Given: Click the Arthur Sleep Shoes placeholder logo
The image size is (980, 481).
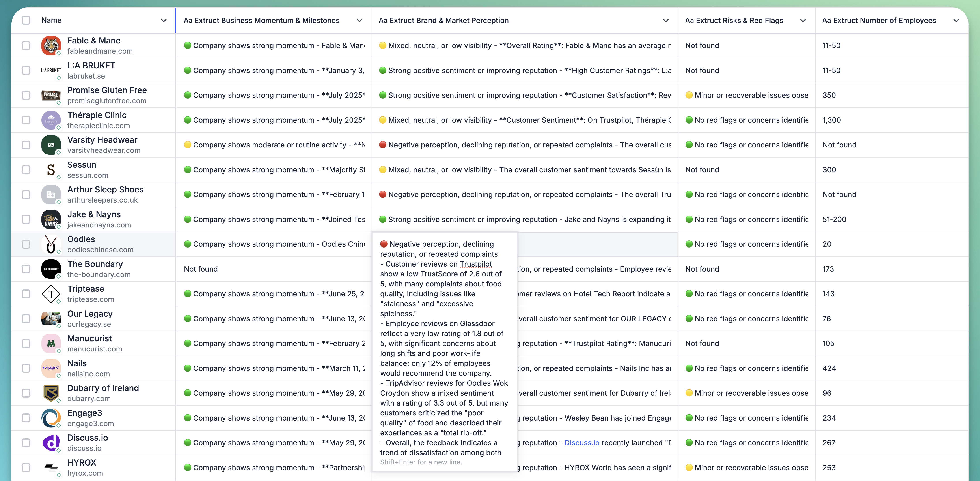Looking at the screenshot, I should pyautogui.click(x=51, y=195).
